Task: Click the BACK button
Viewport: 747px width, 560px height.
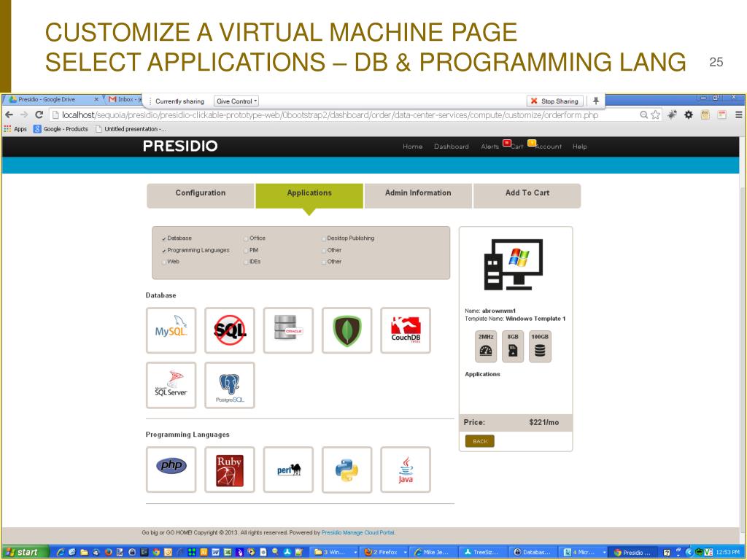Action: pos(480,441)
